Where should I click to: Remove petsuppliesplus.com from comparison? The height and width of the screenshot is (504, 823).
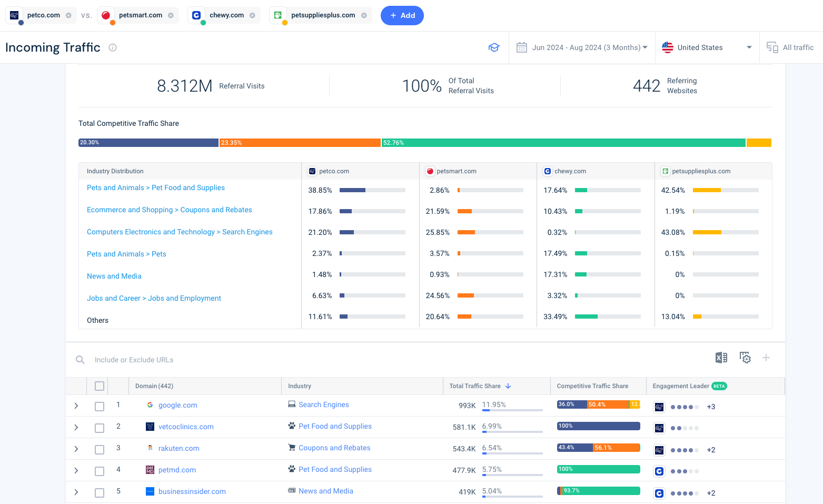(x=364, y=15)
